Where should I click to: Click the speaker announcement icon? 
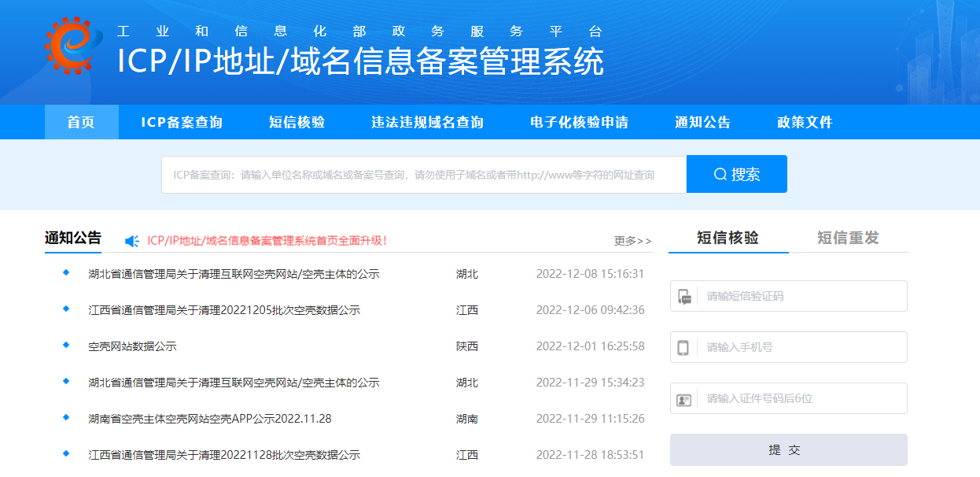(x=132, y=241)
